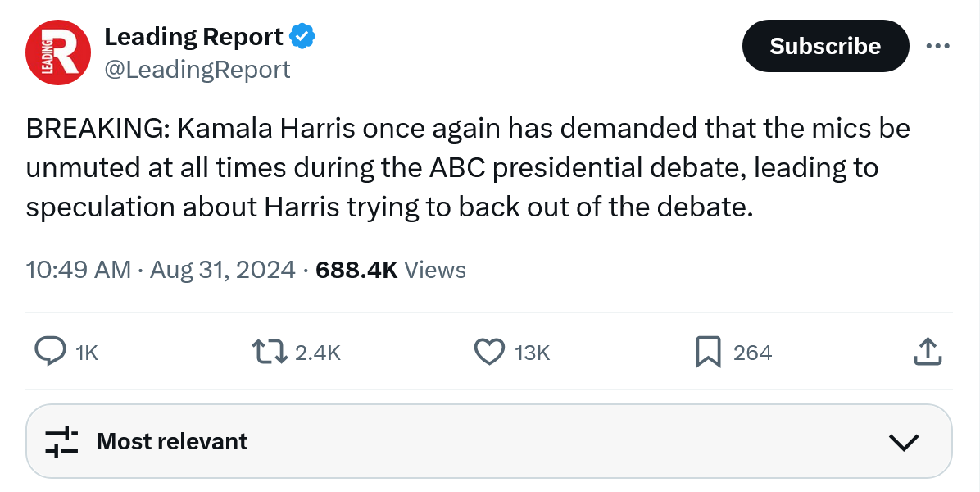View the 688.4K Views count
Viewport: 980px width, 492px height.
pos(391,270)
